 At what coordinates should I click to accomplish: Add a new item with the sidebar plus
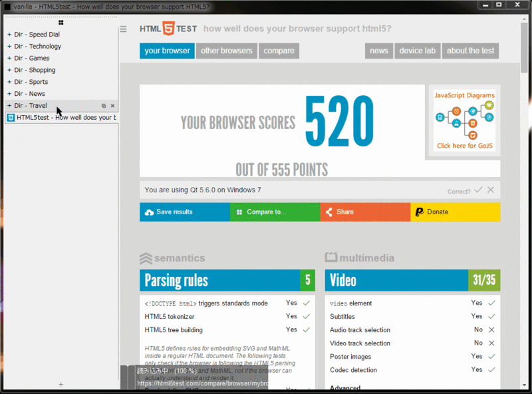pyautogui.click(x=61, y=384)
